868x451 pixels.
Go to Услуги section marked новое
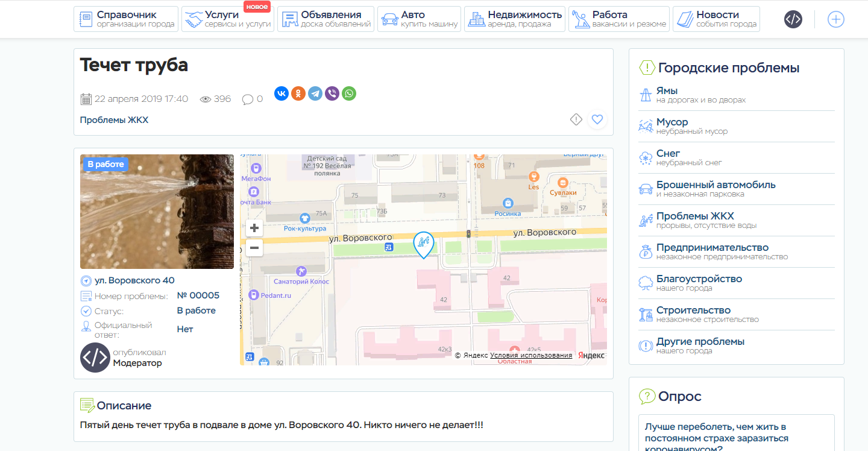(228, 19)
